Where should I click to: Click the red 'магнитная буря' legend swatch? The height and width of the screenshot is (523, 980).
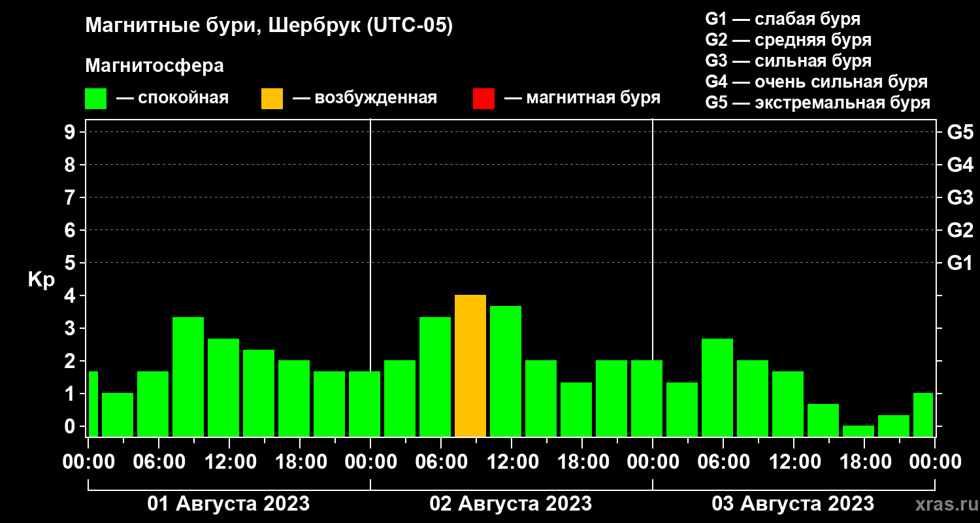(483, 99)
